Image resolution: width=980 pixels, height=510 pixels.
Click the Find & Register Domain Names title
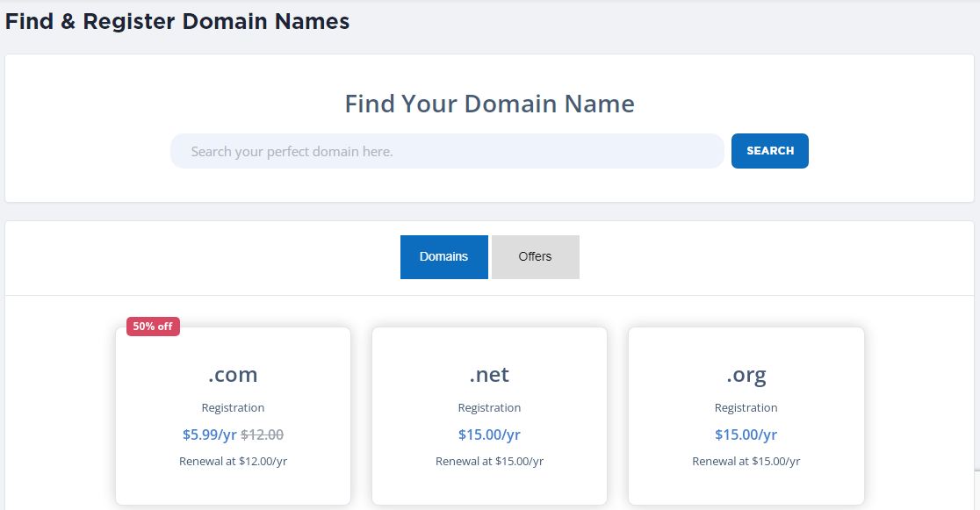177,22
